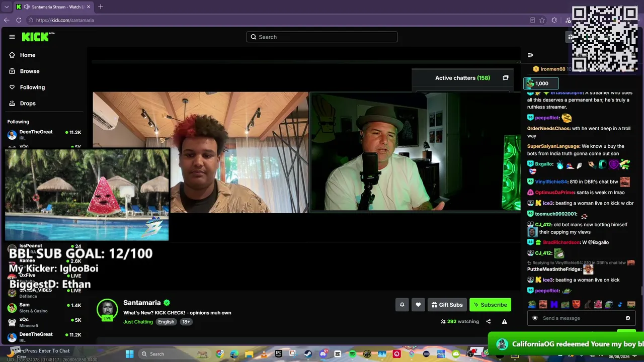Report the stream via the warning icon
The image size is (644, 362).
(504, 322)
